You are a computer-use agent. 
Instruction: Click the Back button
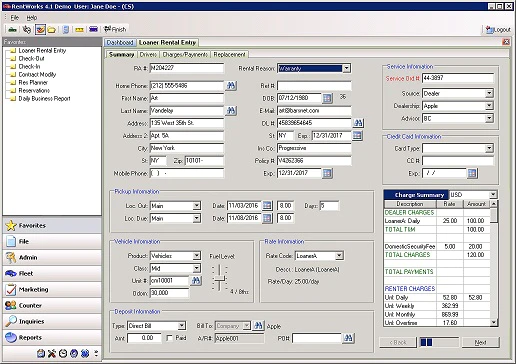[398, 342]
